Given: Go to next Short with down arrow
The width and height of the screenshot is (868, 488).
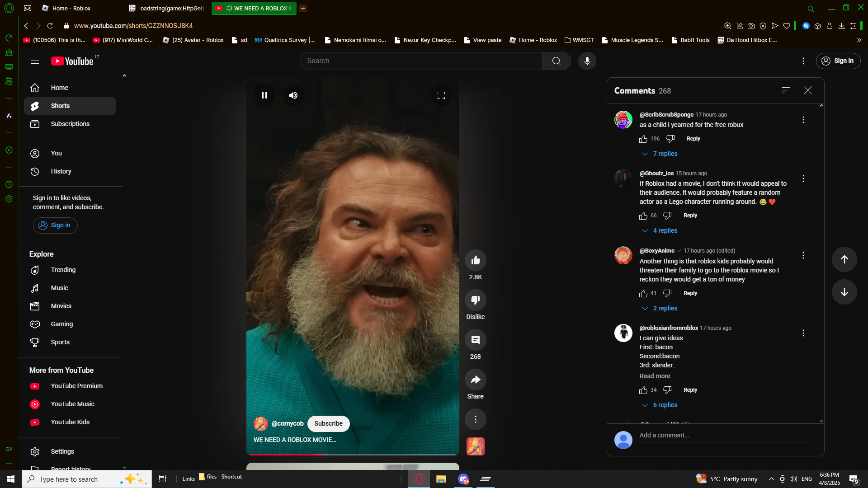Looking at the screenshot, I should [x=844, y=292].
